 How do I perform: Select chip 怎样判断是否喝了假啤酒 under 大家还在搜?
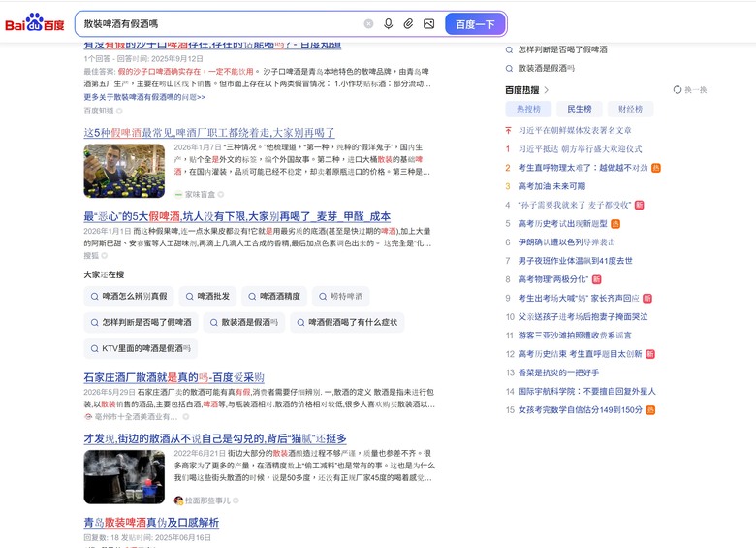coord(141,322)
